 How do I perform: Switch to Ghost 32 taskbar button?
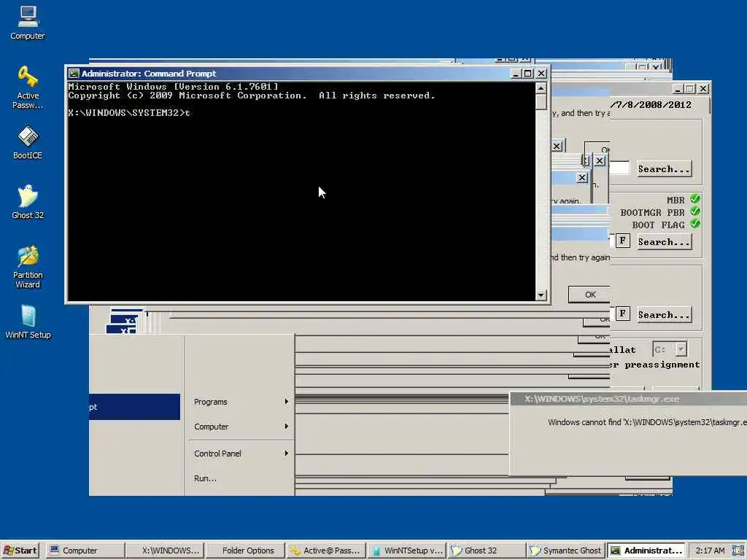[487, 551]
